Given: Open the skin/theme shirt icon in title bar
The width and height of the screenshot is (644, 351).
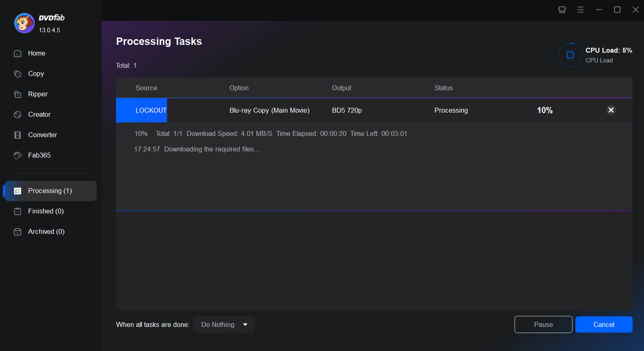Looking at the screenshot, I should pos(562,10).
